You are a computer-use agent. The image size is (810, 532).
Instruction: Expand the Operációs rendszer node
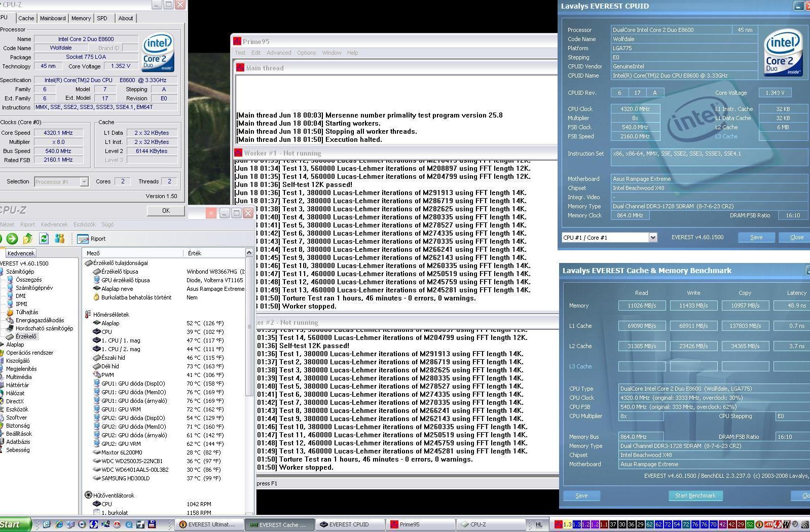point(29,353)
